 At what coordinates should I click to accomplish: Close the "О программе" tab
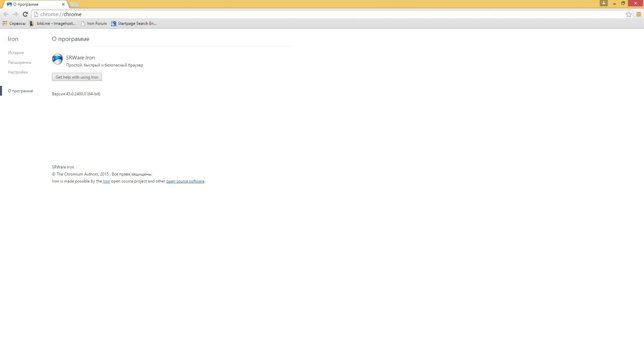point(63,4)
